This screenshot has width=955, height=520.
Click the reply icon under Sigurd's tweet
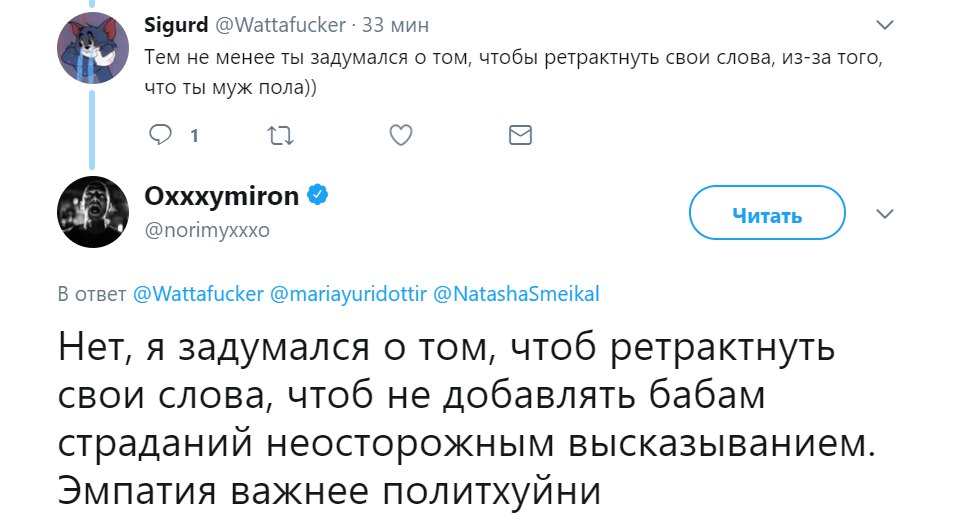(160, 135)
